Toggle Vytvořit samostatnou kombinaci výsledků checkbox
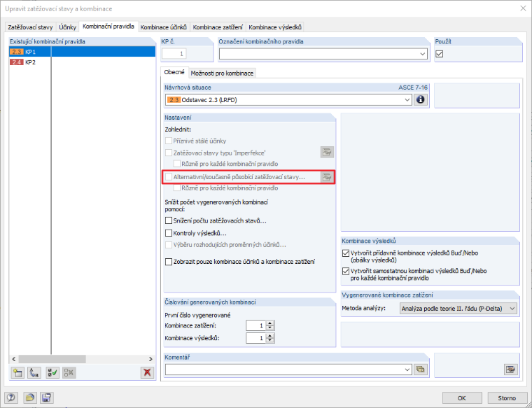532x408 pixels. click(346, 271)
